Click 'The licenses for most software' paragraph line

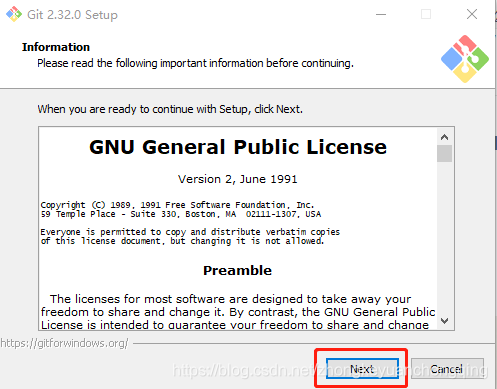click(231, 299)
